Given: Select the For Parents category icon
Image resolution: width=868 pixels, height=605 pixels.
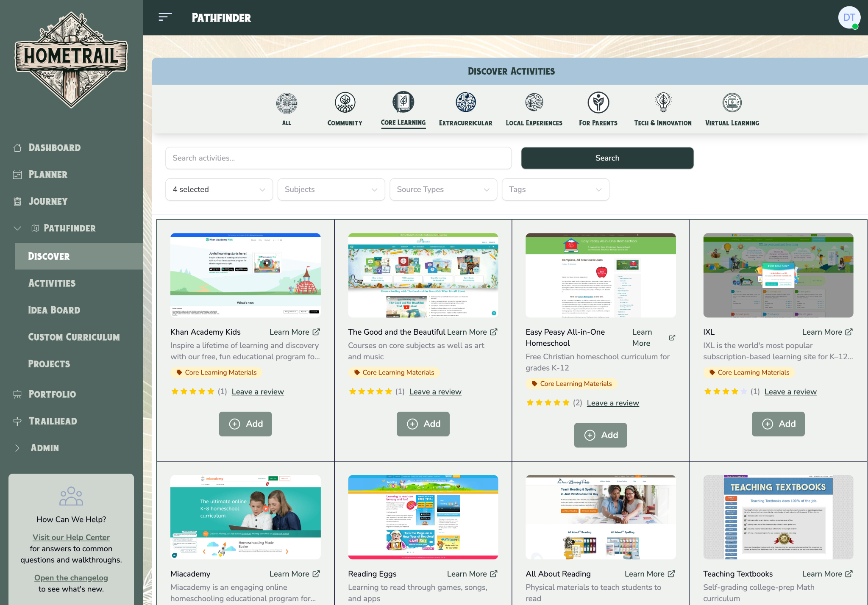Looking at the screenshot, I should pos(598,103).
